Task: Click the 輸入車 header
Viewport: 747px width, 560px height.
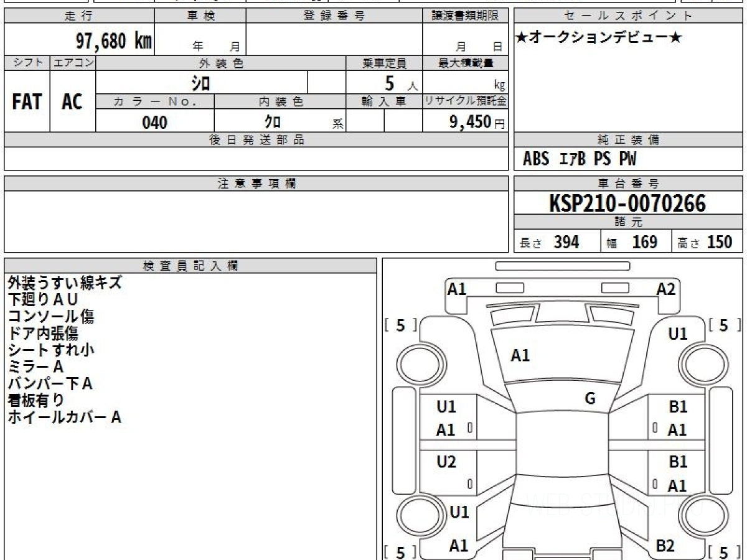Action: point(385,101)
